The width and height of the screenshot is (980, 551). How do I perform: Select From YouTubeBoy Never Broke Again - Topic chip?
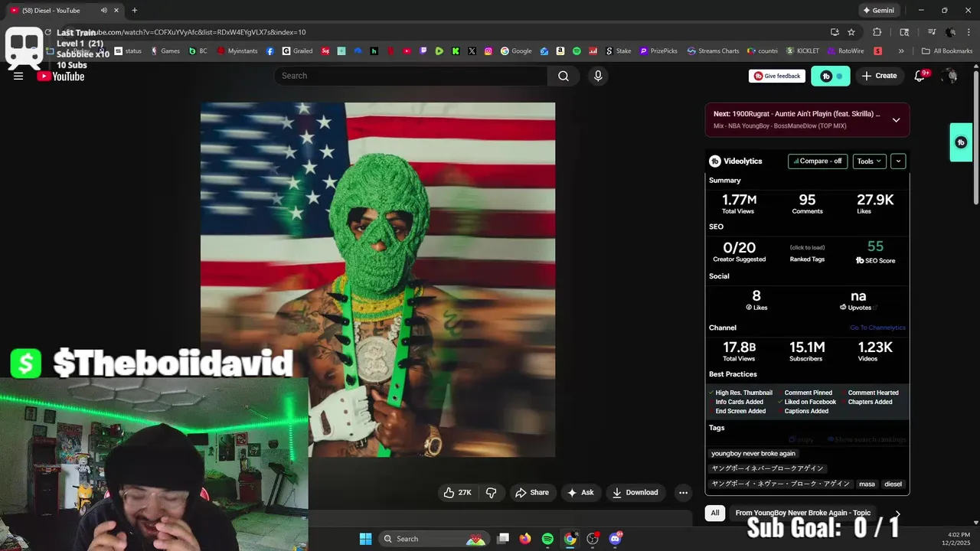(802, 513)
